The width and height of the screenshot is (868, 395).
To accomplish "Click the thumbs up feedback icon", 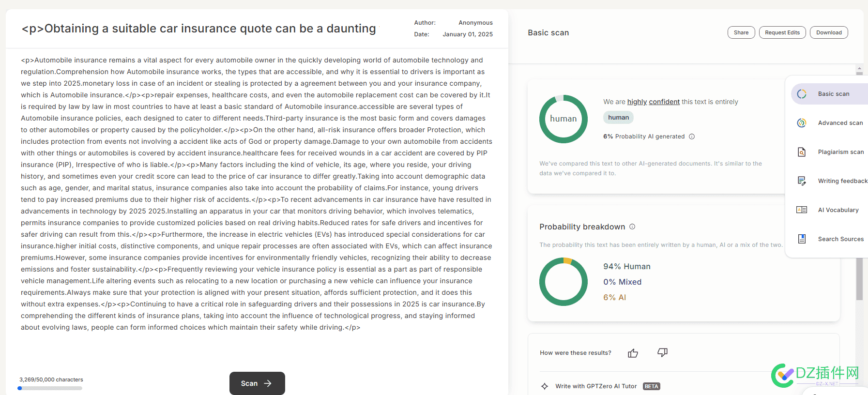I will point(633,353).
